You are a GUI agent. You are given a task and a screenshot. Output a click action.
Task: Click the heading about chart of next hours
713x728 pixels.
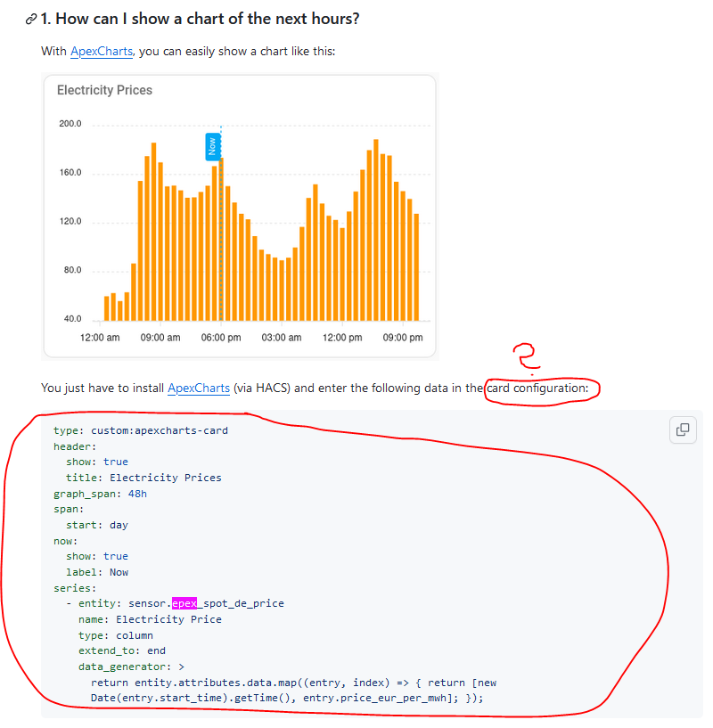[201, 19]
